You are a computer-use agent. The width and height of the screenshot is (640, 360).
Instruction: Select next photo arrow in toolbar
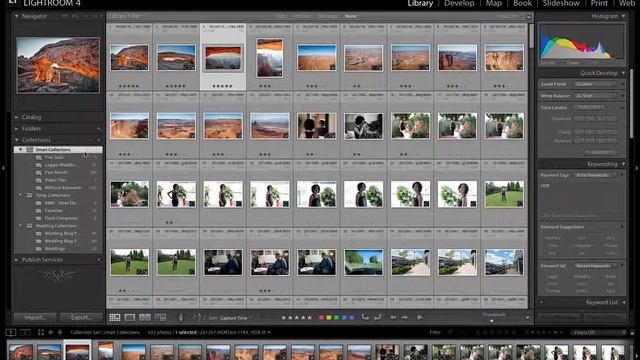pos(404,317)
